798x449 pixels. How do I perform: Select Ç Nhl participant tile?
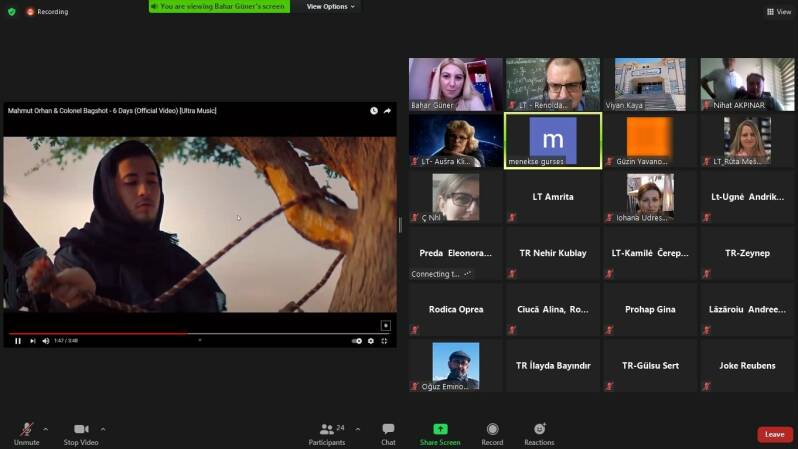pyautogui.click(x=455, y=197)
